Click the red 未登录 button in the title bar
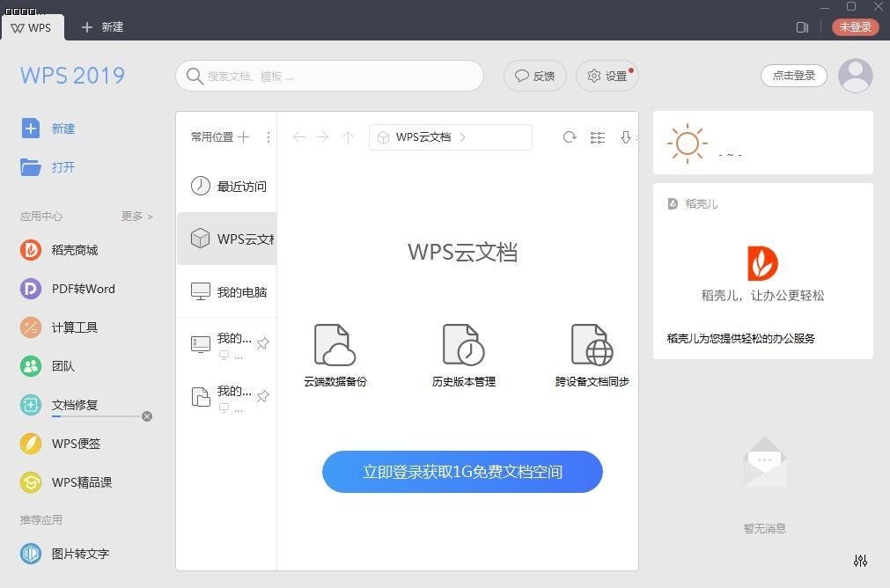The width and height of the screenshot is (890, 588). (x=855, y=27)
